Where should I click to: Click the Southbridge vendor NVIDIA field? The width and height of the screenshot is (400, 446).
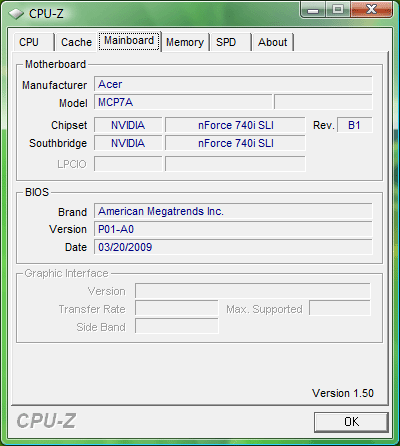point(128,143)
